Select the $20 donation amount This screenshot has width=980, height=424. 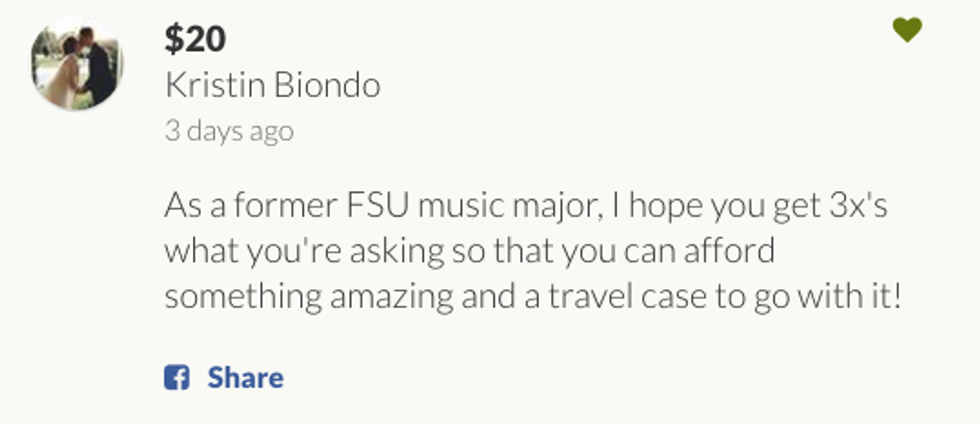195,39
